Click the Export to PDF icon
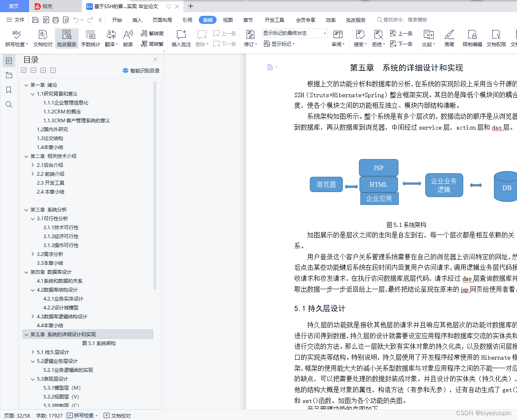Viewport: 517px width, 420px height. tap(45, 20)
